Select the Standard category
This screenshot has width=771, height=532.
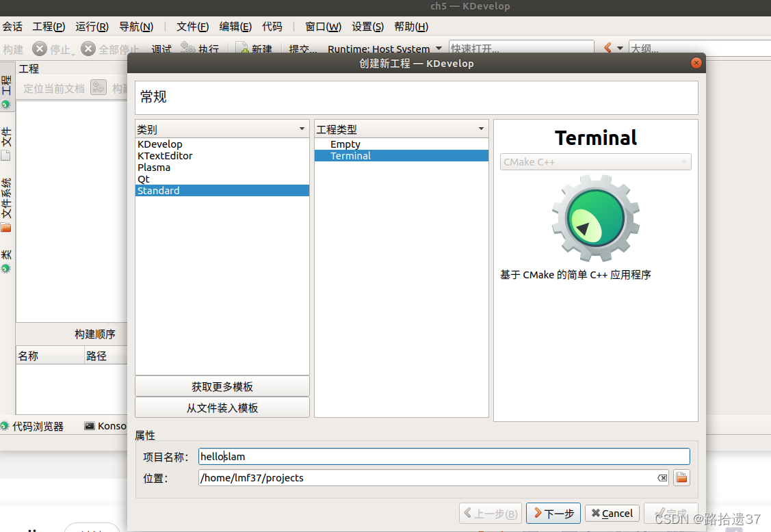[x=222, y=191]
